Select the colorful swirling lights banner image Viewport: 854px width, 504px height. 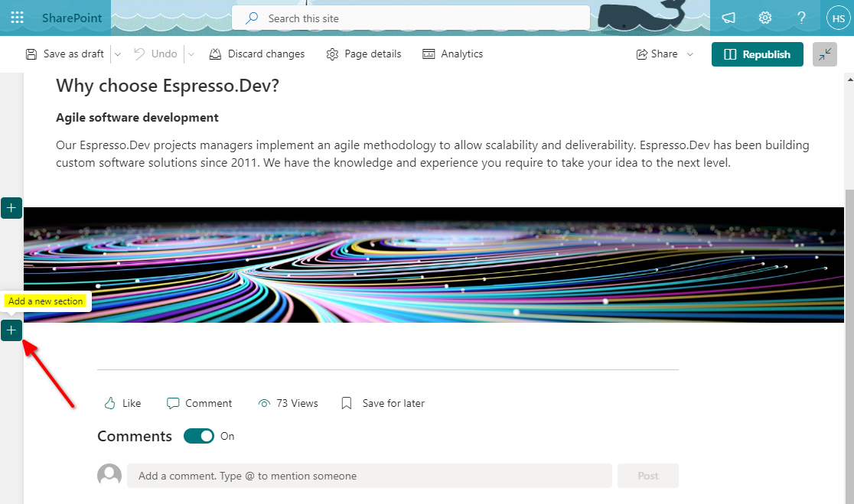434,265
